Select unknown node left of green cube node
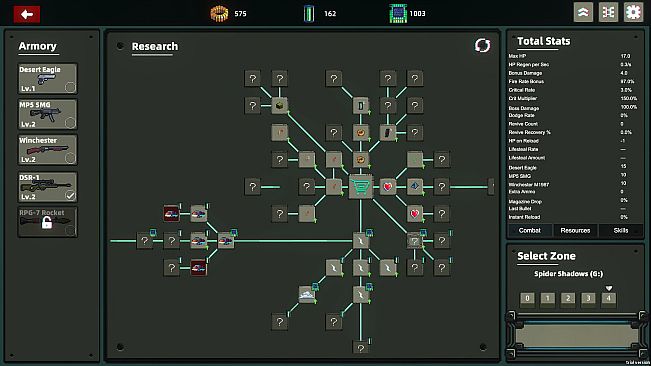The width and height of the screenshot is (651, 366). tap(253, 106)
